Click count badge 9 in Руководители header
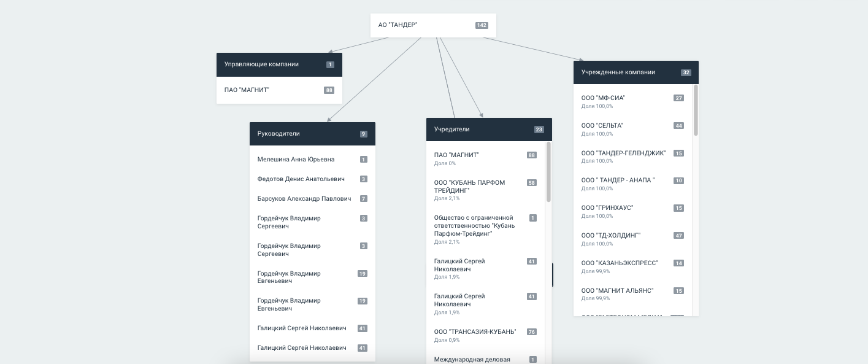This screenshot has height=364, width=868. click(x=363, y=134)
